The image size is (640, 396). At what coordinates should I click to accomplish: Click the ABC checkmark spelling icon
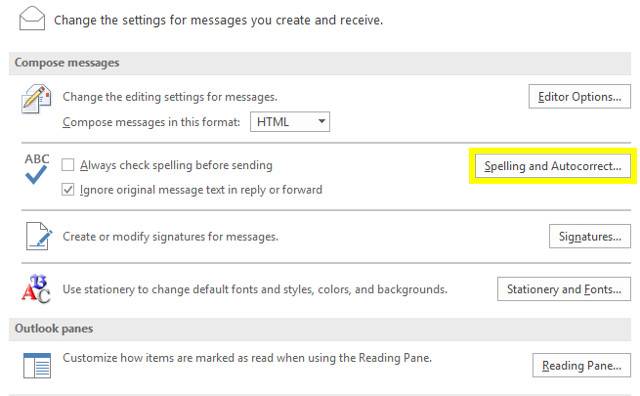click(x=36, y=168)
